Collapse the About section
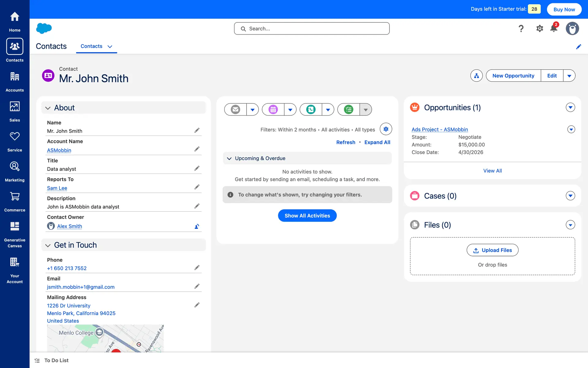 pos(48,108)
